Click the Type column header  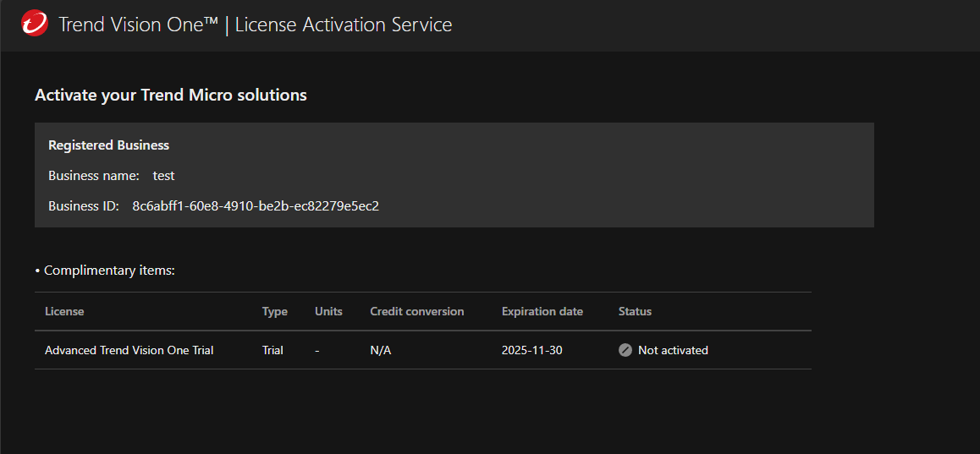274,312
